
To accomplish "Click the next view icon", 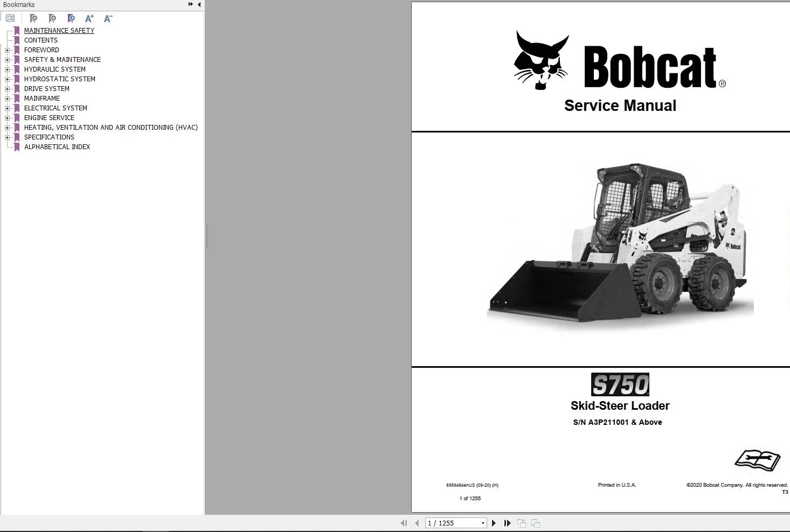I will point(536,523).
